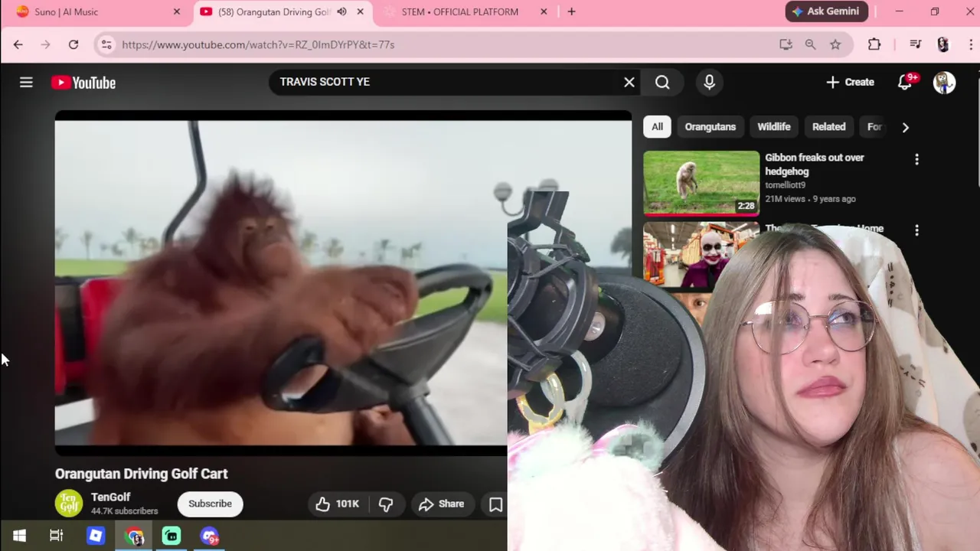The height and width of the screenshot is (551, 980).
Task: Clear the search box with the X
Action: (629, 82)
